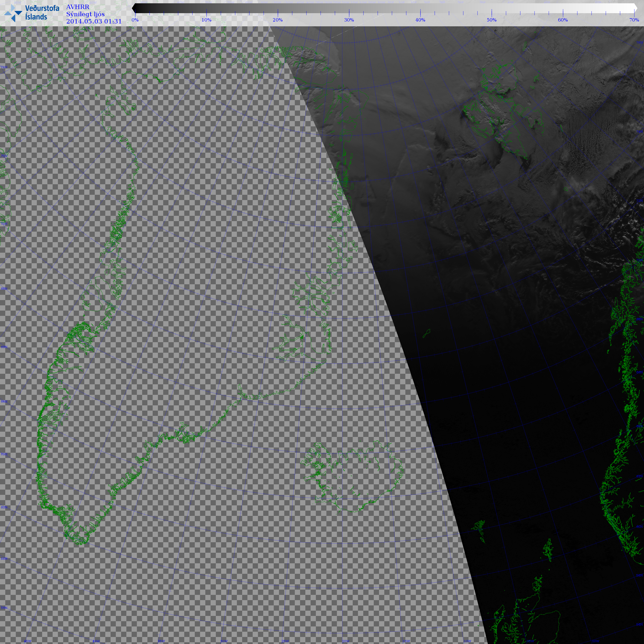Screen dimensions: 644x644
Task: Click the 30% label on the colorbar
Action: click(x=349, y=20)
